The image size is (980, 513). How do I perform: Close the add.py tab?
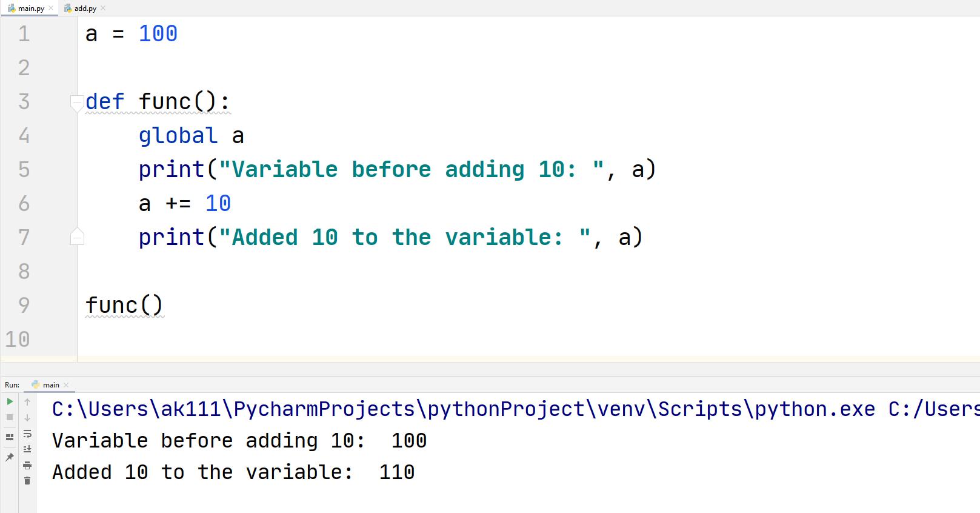click(103, 8)
